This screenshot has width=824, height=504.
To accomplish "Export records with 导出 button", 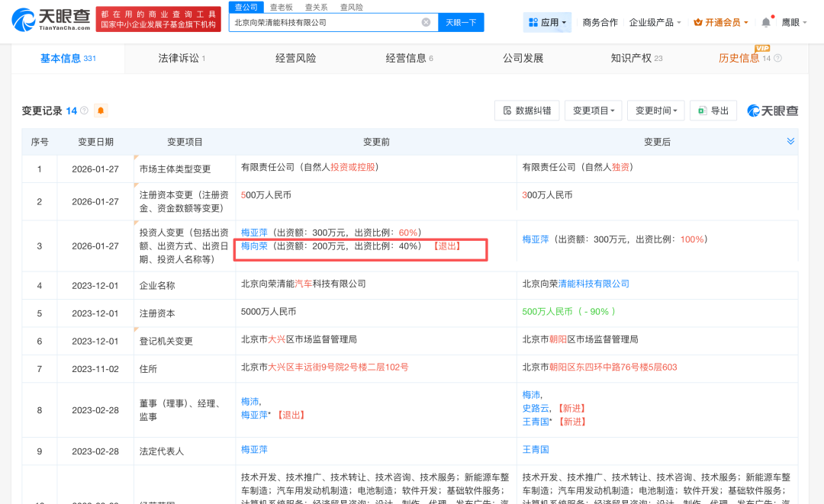I will (713, 111).
